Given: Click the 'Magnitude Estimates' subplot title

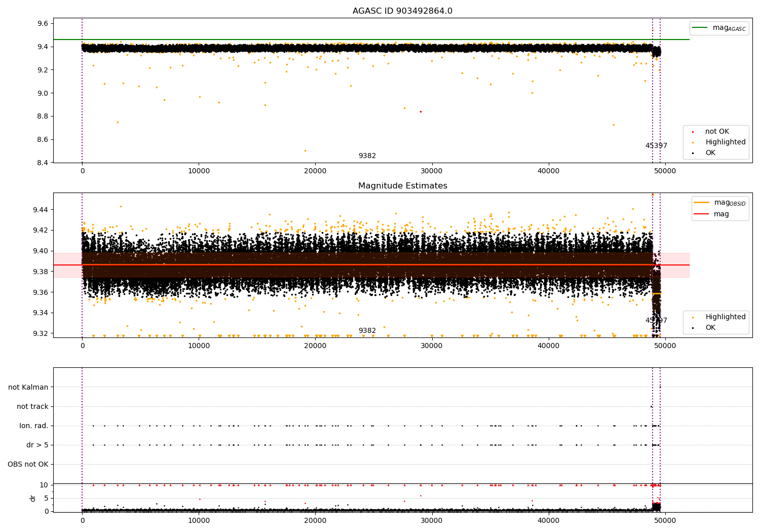Looking at the screenshot, I should click(x=402, y=186).
